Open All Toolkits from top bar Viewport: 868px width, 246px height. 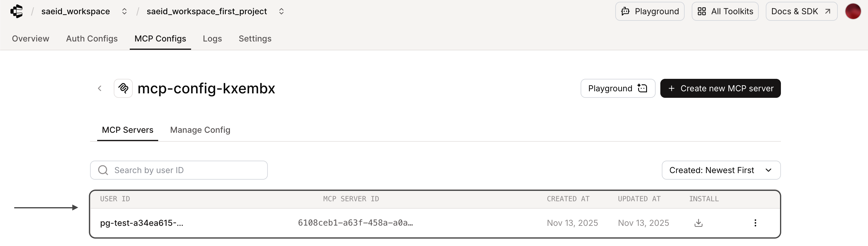tap(725, 11)
